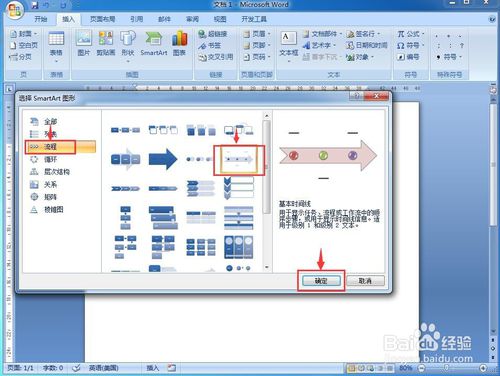Viewport: 500px width, 376px height.
Task: Open the Page Number (页码) dropdown
Action: point(257,57)
